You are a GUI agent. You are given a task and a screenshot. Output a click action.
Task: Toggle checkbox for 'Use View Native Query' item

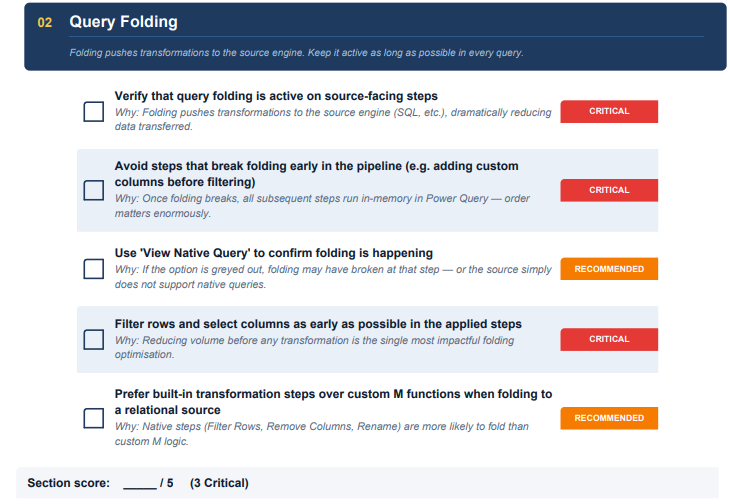pos(93,269)
